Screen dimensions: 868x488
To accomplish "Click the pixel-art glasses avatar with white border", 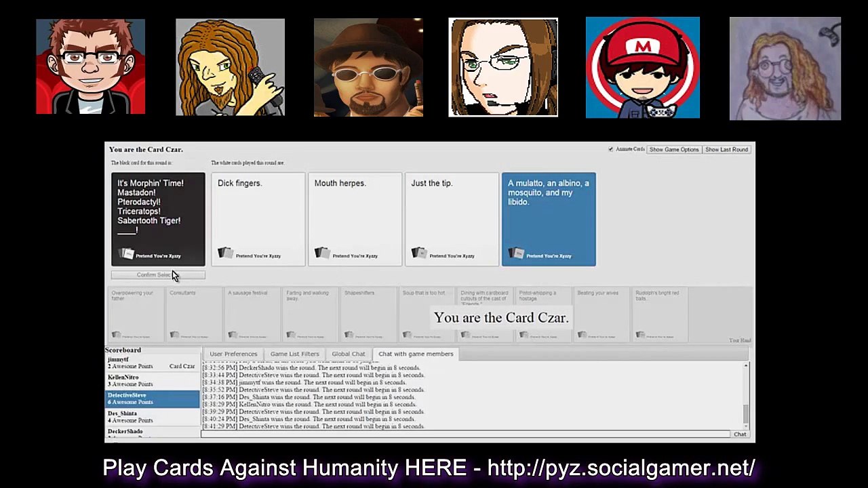I will click(x=503, y=67).
